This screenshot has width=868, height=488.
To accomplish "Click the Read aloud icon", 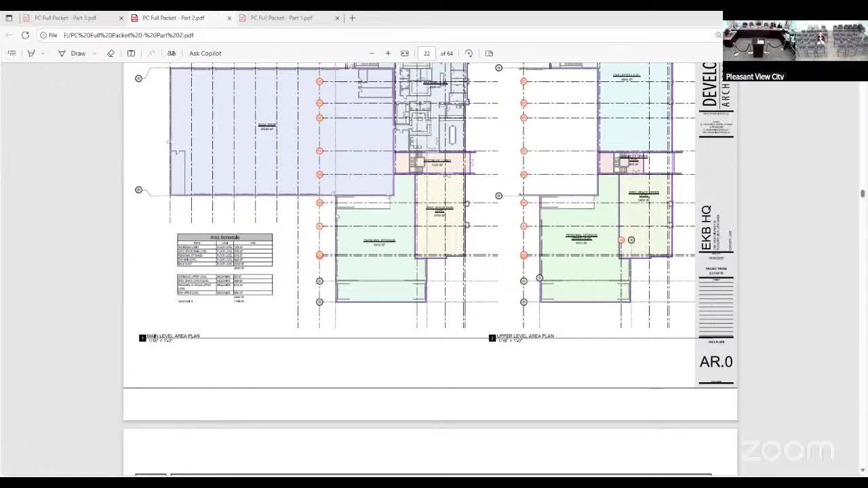I will (x=151, y=53).
